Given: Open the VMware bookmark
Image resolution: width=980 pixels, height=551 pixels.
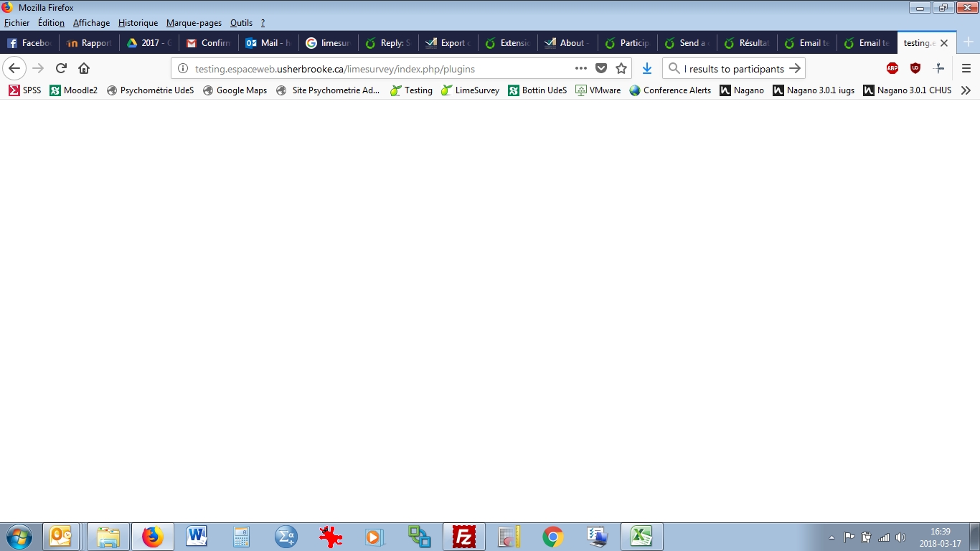Looking at the screenshot, I should pos(598,90).
